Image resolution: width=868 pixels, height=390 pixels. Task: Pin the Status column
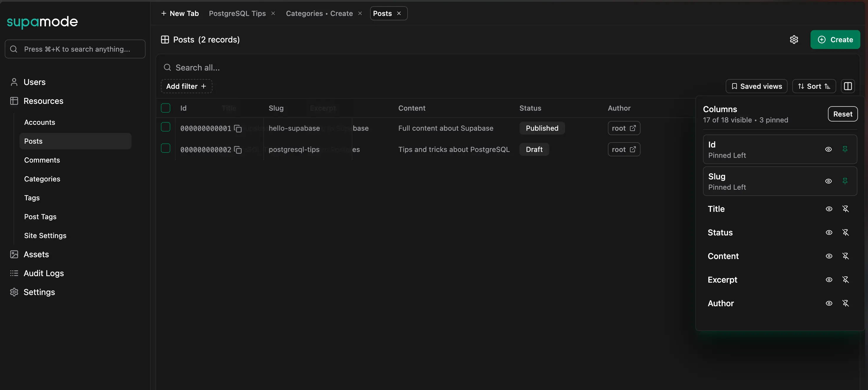(845, 232)
